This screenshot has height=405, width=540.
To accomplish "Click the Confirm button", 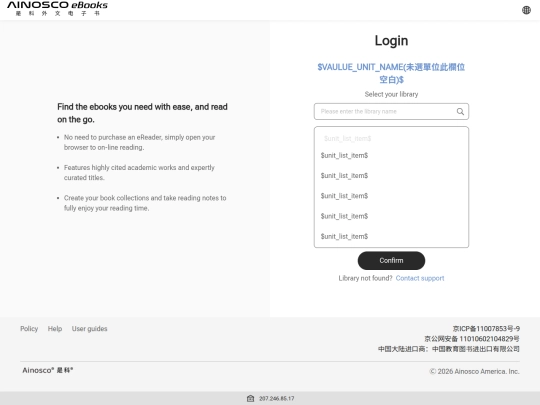I will pyautogui.click(x=391, y=260).
